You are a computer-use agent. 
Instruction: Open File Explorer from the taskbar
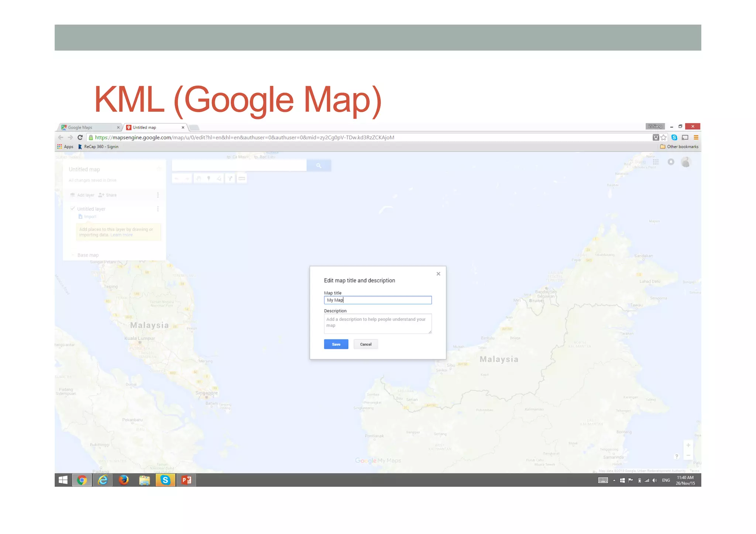tap(144, 480)
